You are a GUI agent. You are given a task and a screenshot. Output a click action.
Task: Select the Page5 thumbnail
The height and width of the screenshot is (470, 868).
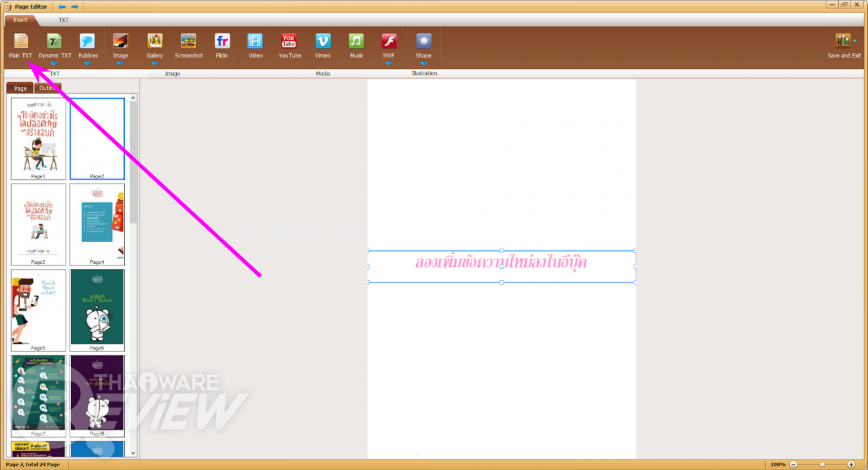[39, 311]
